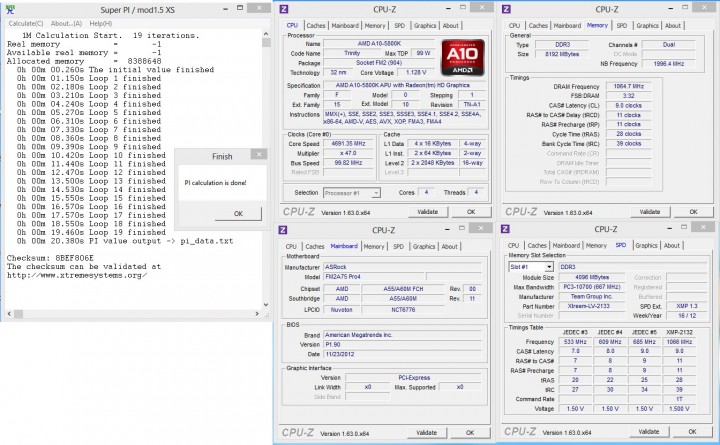Click the CPU-Z icon in Memory window title bar
Screen dimensions: 720x445
[x=506, y=9]
